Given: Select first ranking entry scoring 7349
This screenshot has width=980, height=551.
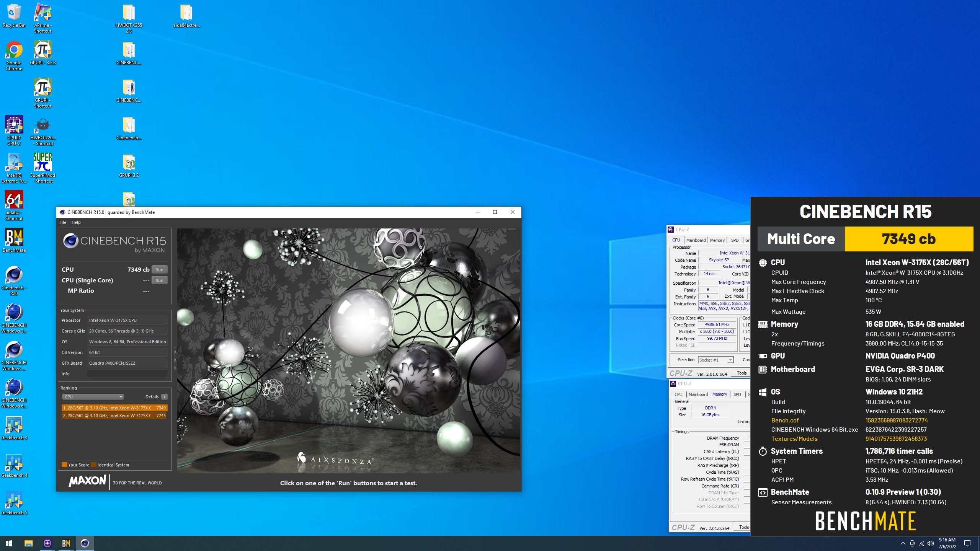Looking at the screenshot, I should point(114,408).
